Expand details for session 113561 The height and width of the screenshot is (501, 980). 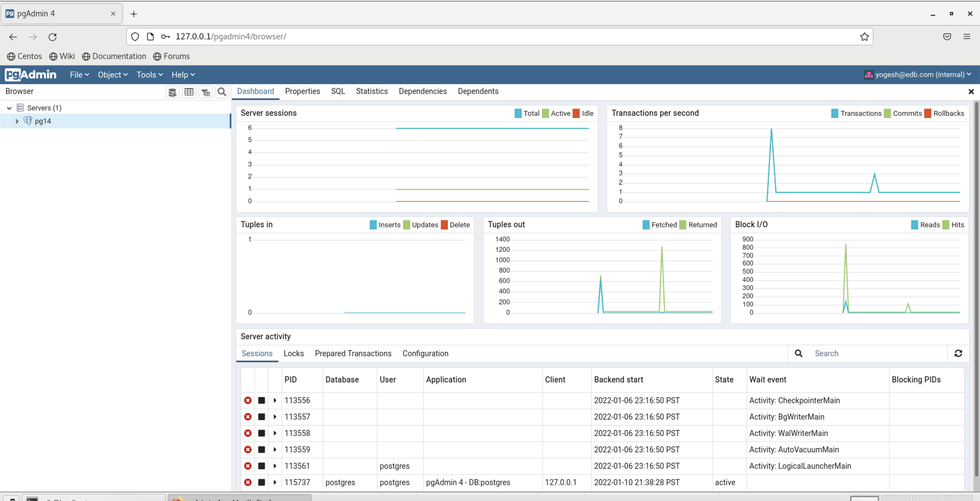coord(274,466)
